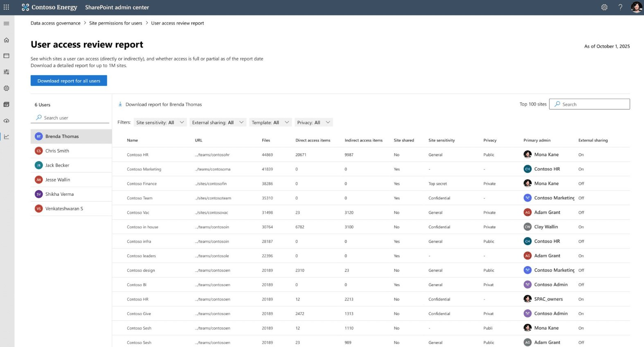Select user Venkateshwaran S in the list
The width and height of the screenshot is (644, 347).
[x=71, y=209]
